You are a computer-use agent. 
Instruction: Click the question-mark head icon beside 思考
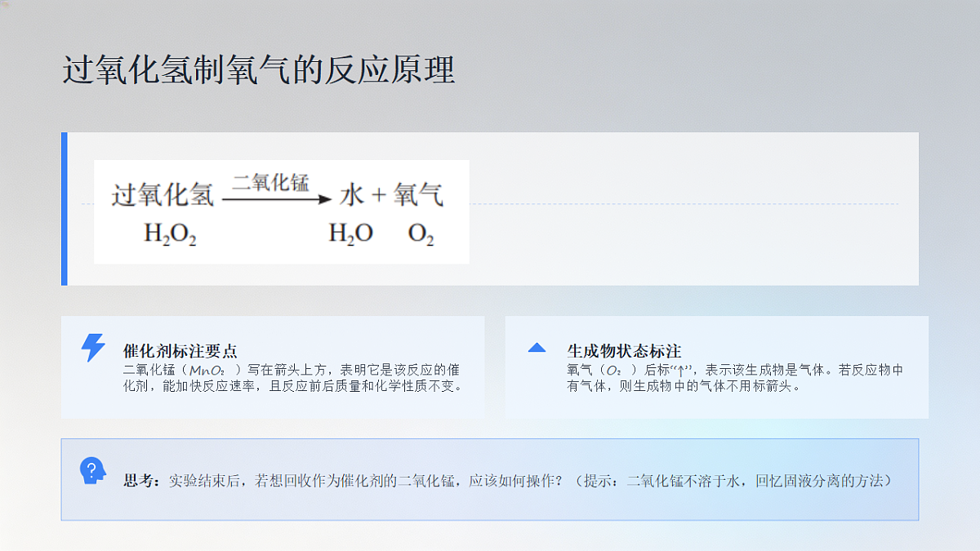tap(91, 471)
